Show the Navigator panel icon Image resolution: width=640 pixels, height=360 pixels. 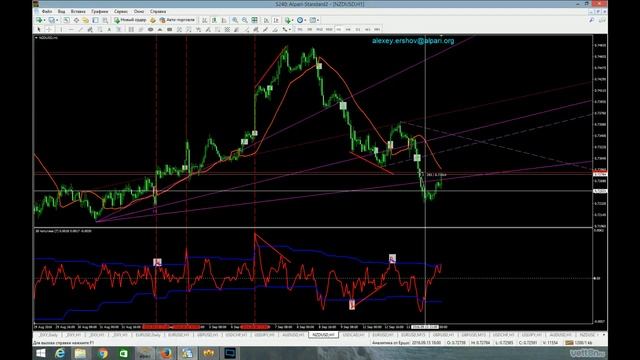tap(85, 20)
